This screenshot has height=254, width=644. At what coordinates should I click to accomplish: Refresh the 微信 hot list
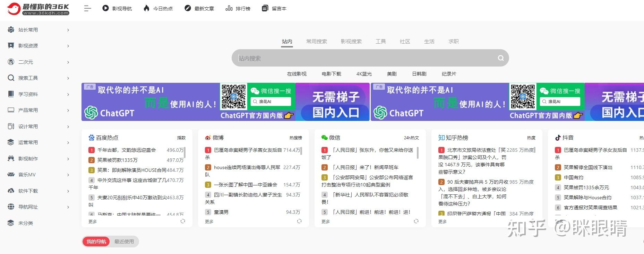[x=416, y=221]
